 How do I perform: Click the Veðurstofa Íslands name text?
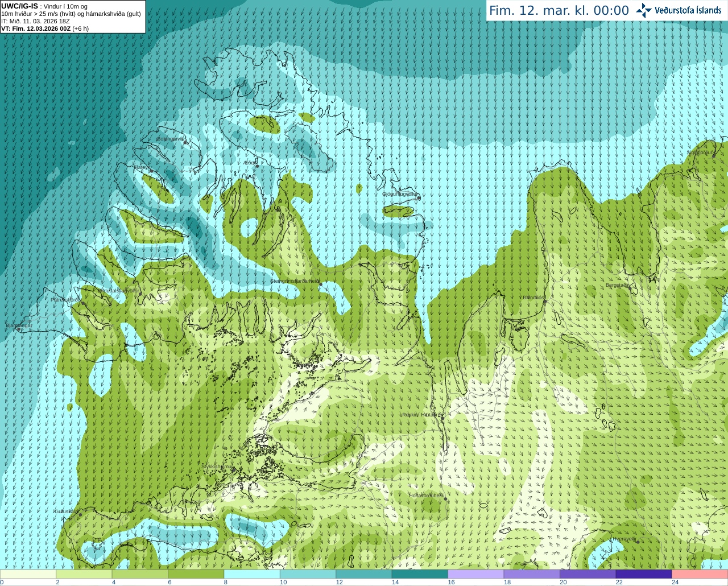688,10
